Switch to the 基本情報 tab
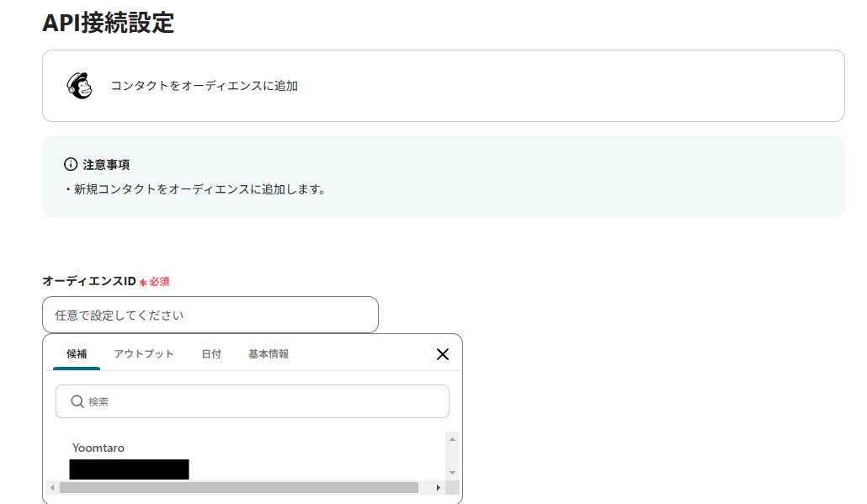The width and height of the screenshot is (867, 504). [267, 354]
